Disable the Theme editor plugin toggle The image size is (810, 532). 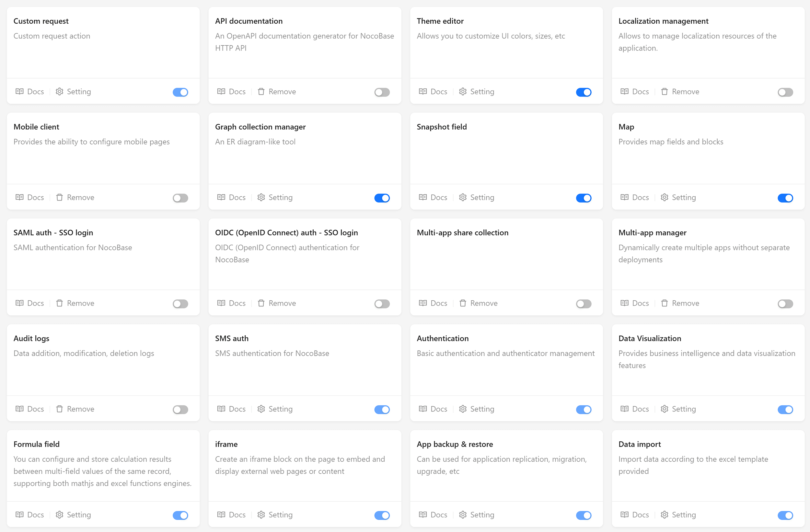tap(583, 92)
